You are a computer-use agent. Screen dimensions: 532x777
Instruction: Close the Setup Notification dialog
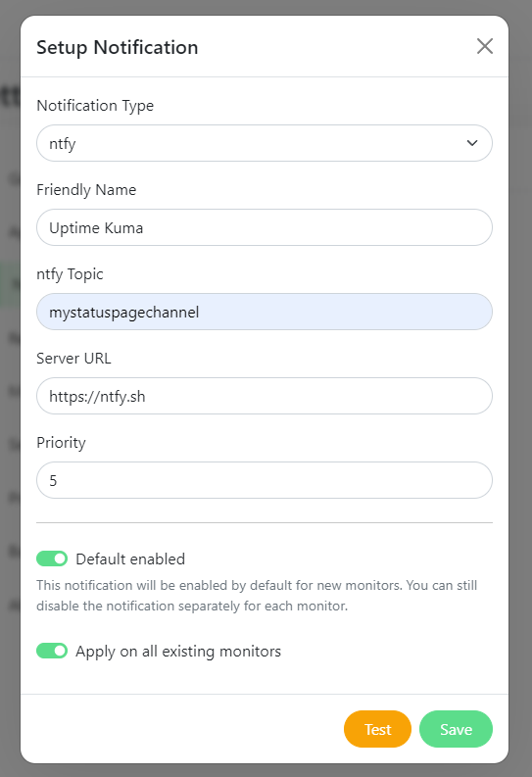(x=484, y=47)
